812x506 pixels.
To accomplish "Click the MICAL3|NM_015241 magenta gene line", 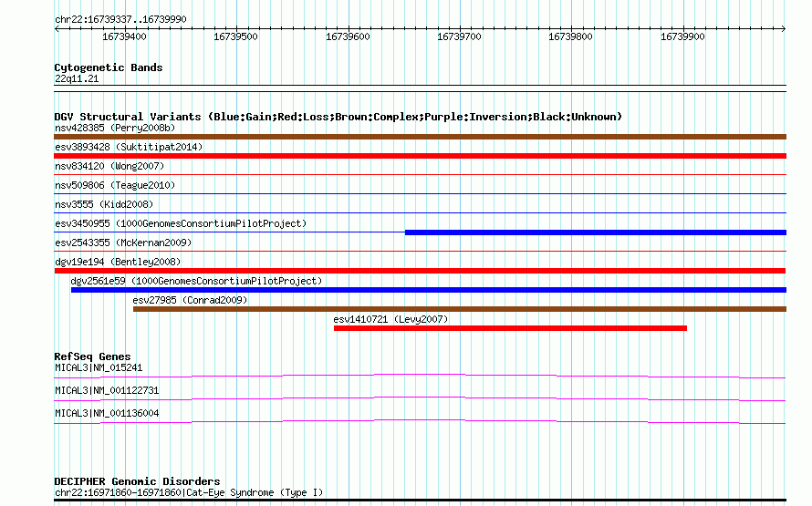I will coord(420,377).
